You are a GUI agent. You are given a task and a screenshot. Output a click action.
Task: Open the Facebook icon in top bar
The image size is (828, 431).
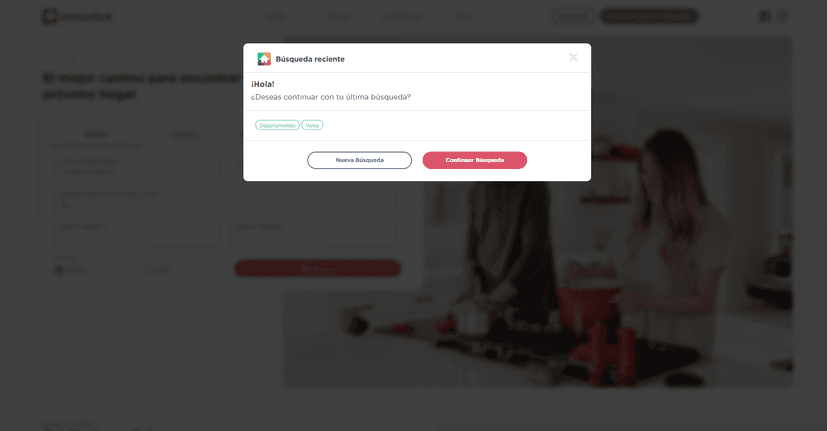[x=765, y=16]
